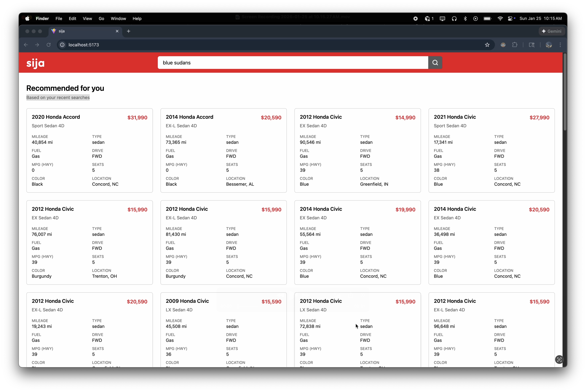Open the browser extensions puzzle icon
This screenshot has width=586, height=392.
[515, 45]
